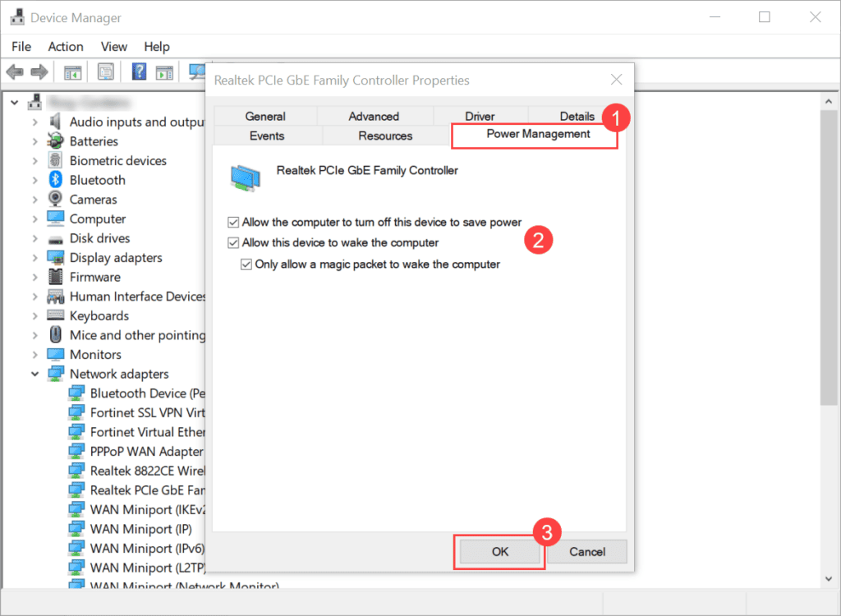Open the Properties toolbar icon
841x616 pixels.
click(x=106, y=71)
